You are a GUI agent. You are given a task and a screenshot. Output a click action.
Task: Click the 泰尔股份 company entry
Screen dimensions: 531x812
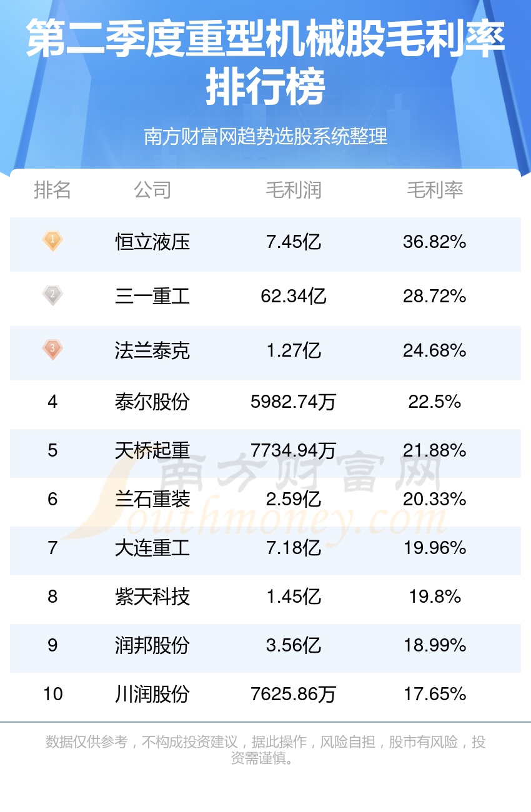[x=152, y=402]
